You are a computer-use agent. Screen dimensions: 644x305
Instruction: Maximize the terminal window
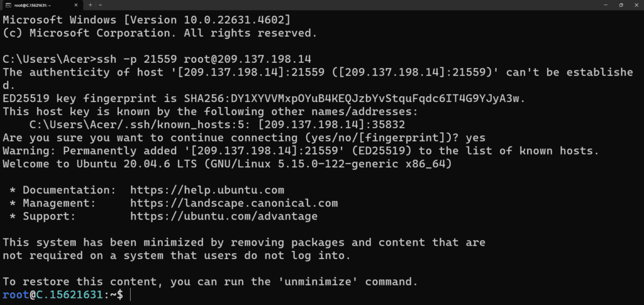pyautogui.click(x=621, y=5)
